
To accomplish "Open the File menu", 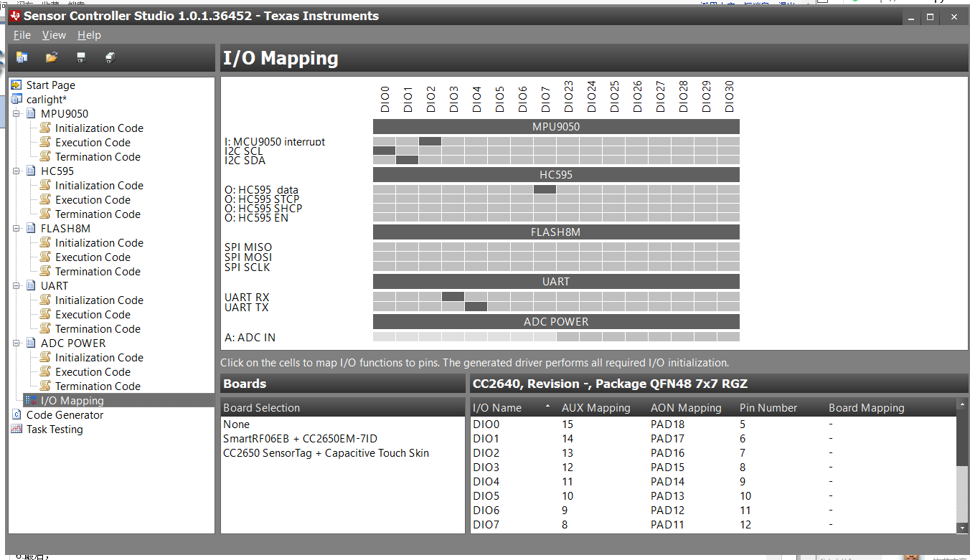I will [x=22, y=35].
